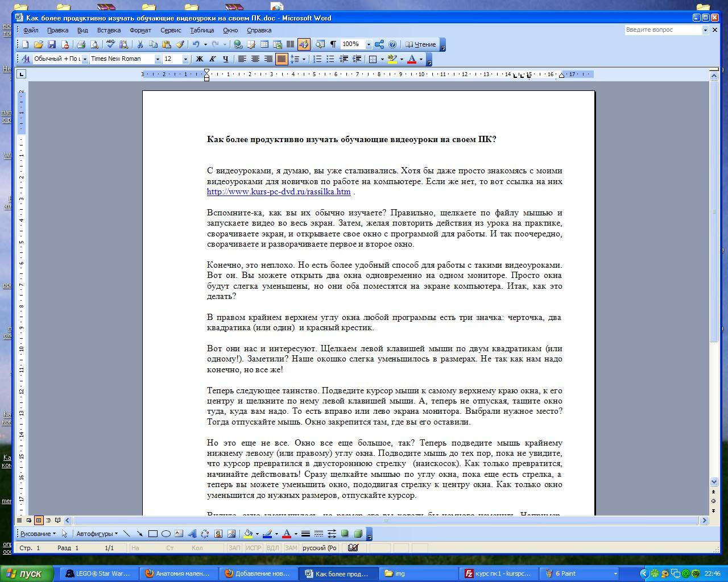Align text right
The image size is (728, 582).
click(268, 59)
